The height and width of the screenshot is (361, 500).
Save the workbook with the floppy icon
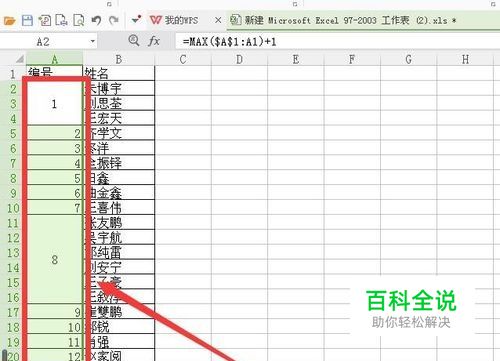[27, 21]
